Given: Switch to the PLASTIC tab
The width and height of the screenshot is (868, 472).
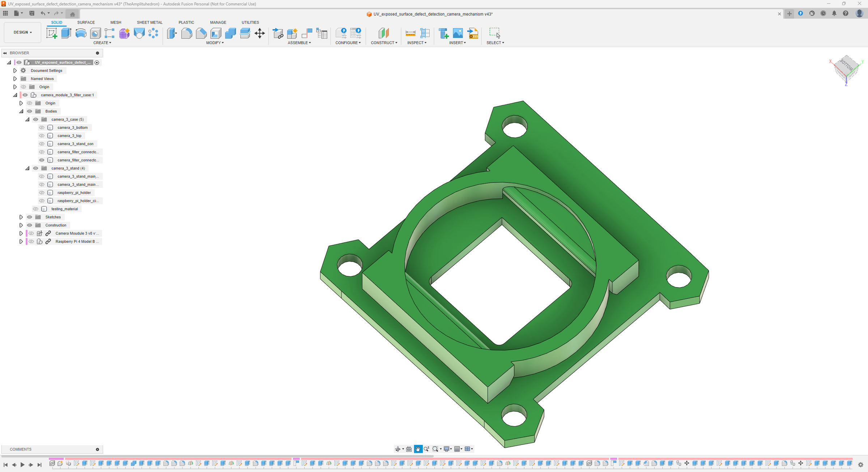Looking at the screenshot, I should [x=186, y=22].
